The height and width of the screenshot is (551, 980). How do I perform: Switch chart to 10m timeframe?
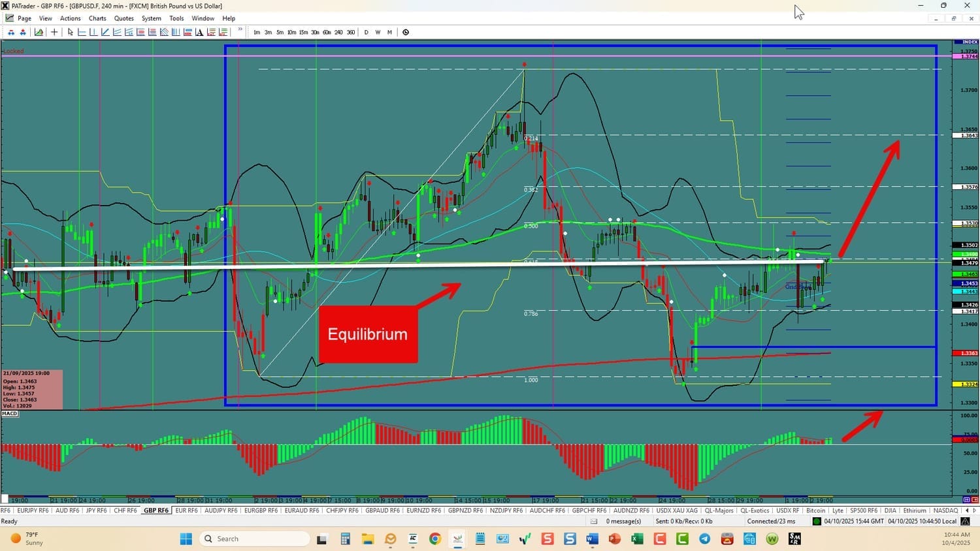coord(292,32)
